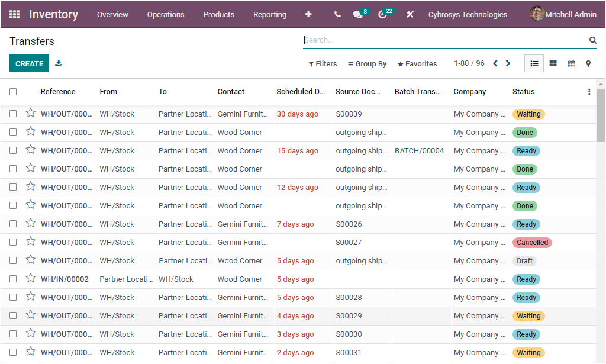Open the phone dialer icon

(337, 14)
